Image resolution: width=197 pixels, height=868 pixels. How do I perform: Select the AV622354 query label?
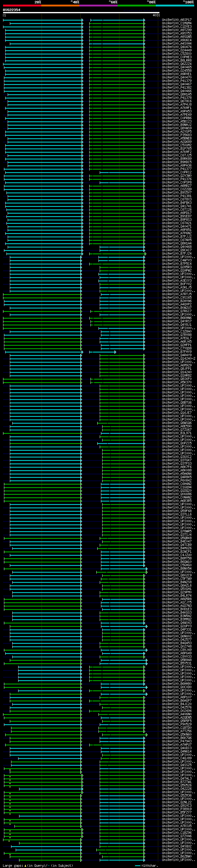coord(11,10)
